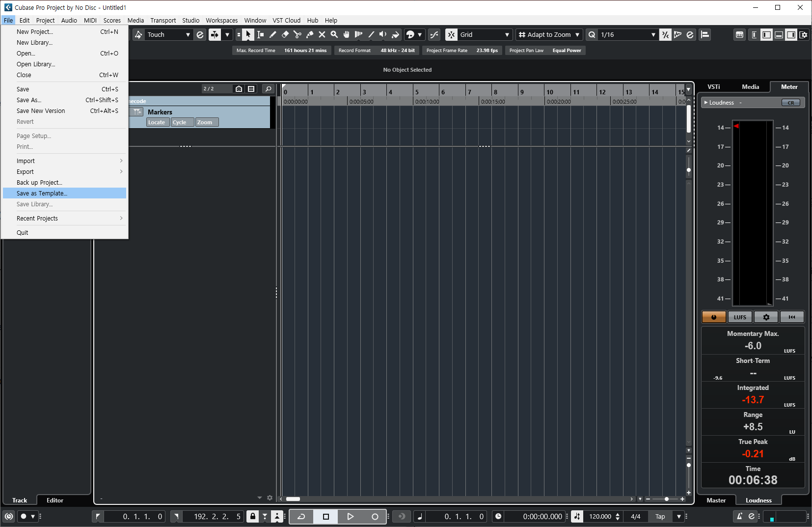Expand the Import submenu
This screenshot has width=812, height=527.
pyautogui.click(x=64, y=161)
